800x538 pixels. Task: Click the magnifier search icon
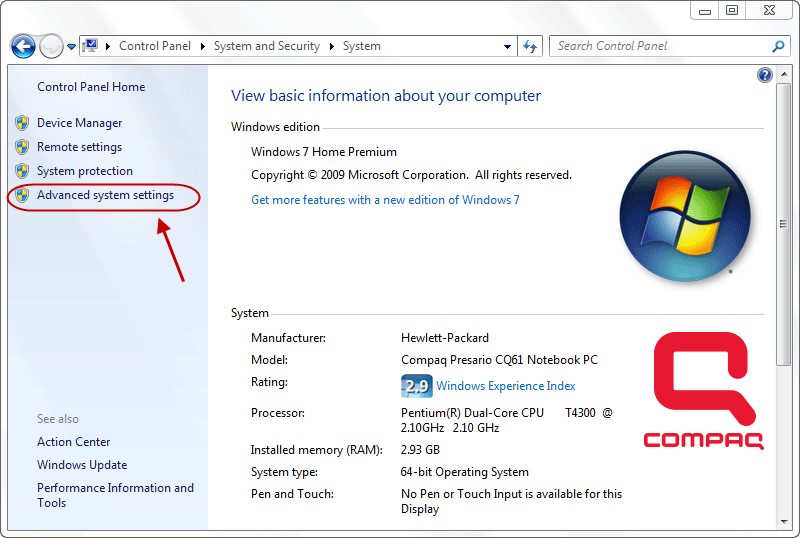[x=778, y=46]
